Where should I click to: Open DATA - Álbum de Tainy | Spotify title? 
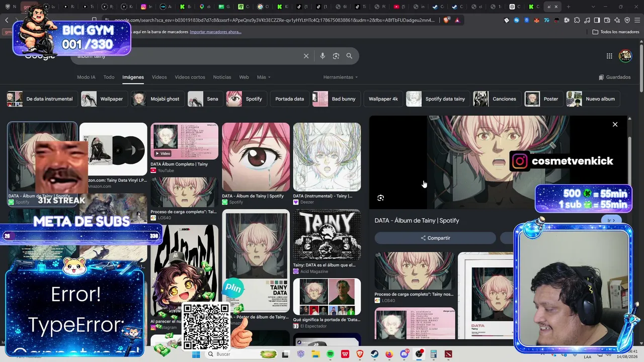(417, 220)
